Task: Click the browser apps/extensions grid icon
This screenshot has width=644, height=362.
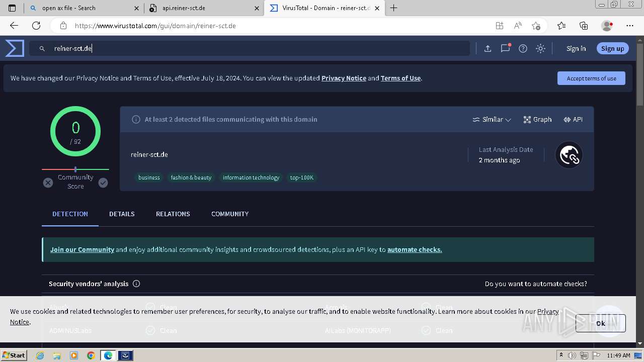Action: (x=499, y=26)
